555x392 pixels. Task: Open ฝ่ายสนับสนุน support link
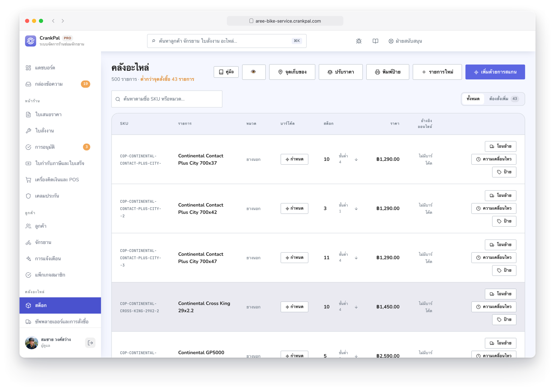click(405, 41)
